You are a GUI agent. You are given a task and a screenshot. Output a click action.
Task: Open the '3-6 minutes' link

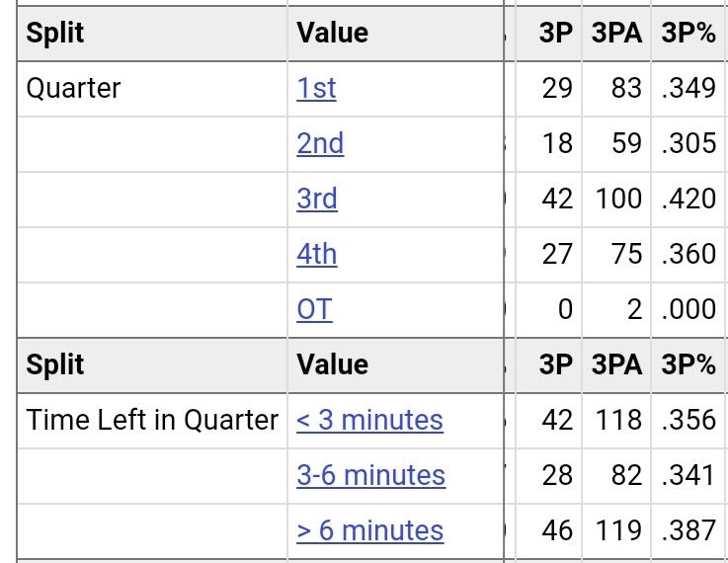[370, 475]
